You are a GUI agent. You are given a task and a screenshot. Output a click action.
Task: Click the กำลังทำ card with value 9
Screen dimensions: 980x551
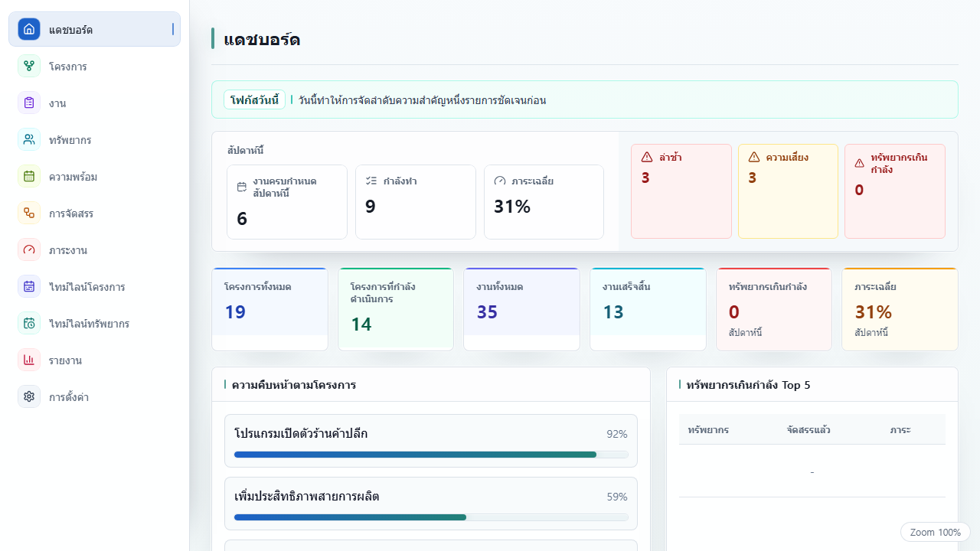pos(416,202)
